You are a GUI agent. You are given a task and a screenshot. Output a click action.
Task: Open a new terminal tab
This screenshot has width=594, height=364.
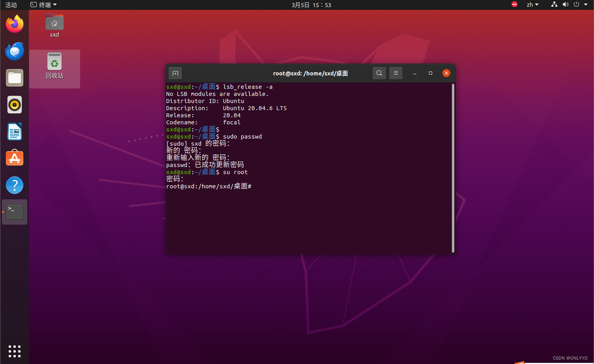pyautogui.click(x=176, y=73)
